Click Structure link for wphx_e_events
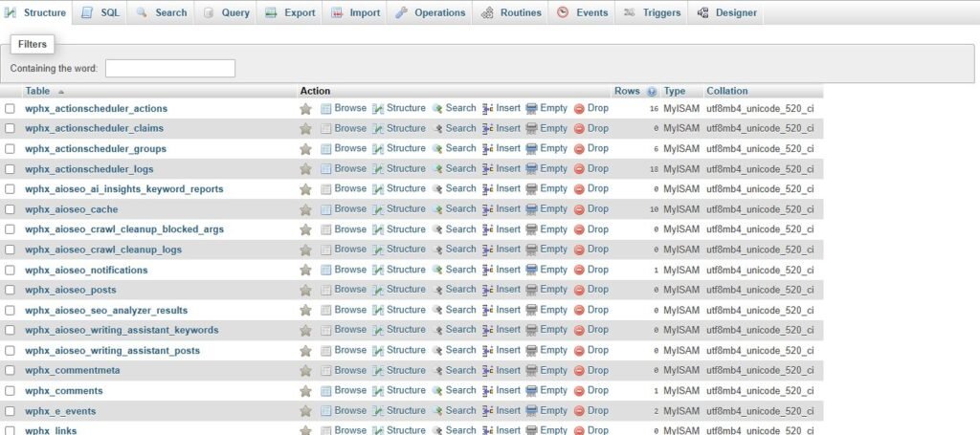 coord(406,411)
